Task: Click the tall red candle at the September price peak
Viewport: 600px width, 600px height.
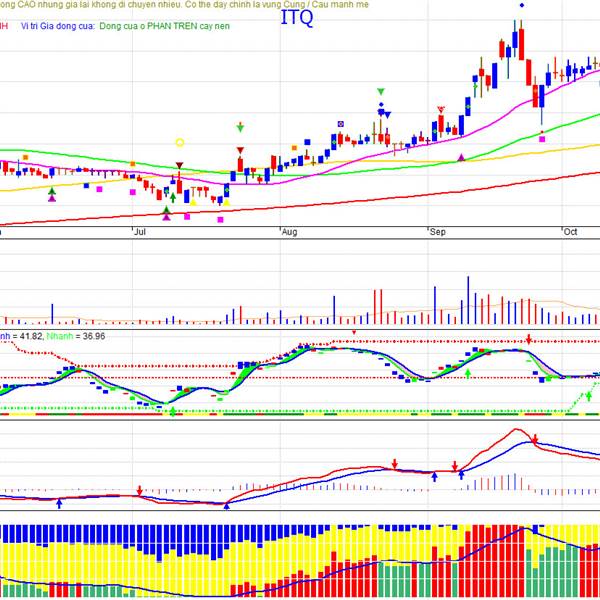Action: [x=521, y=44]
